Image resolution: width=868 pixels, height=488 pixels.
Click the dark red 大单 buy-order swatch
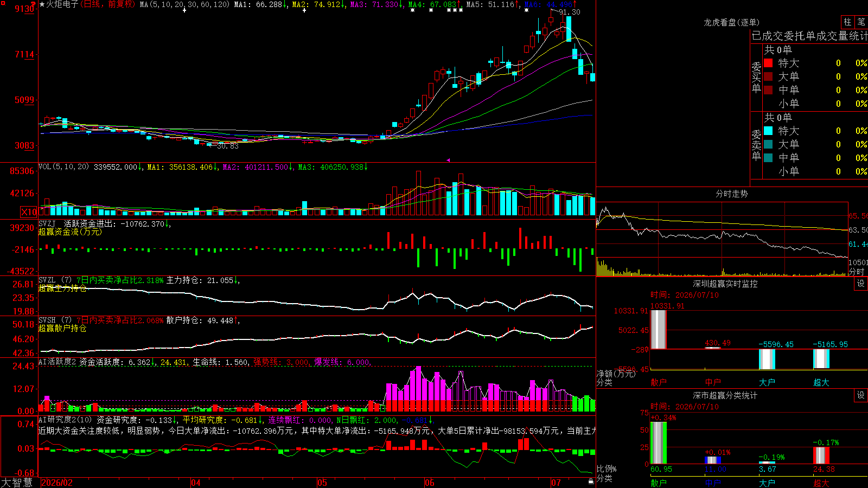[x=768, y=76]
